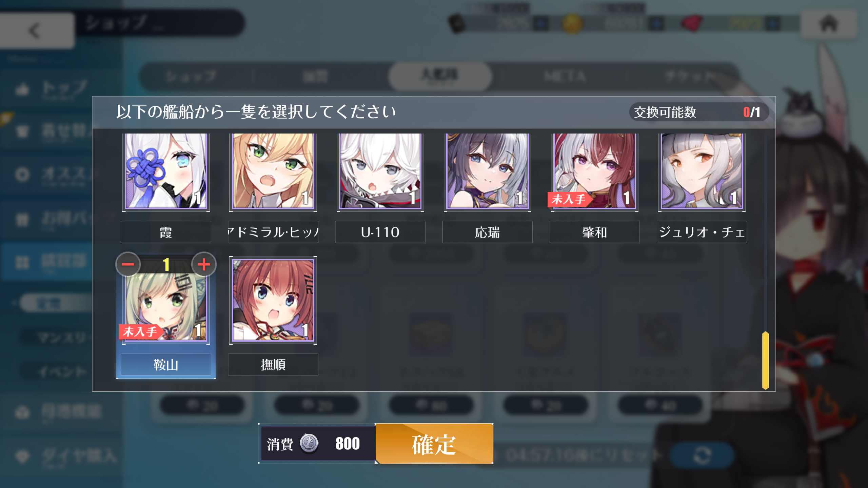Add gold coins with plus icon
Viewport: 868px width, 488px height.
(x=656, y=24)
